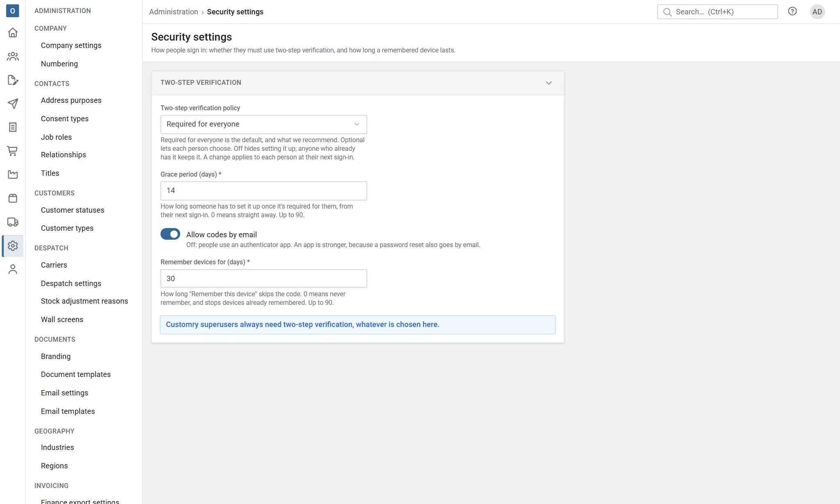
Task: Click the factory icon in sidebar
Action: point(13,175)
